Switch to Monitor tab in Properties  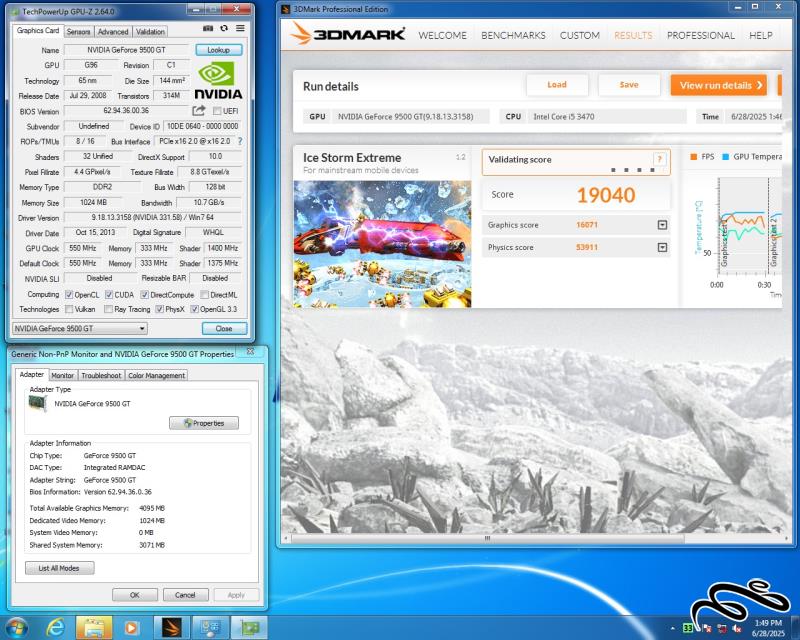[x=63, y=375]
